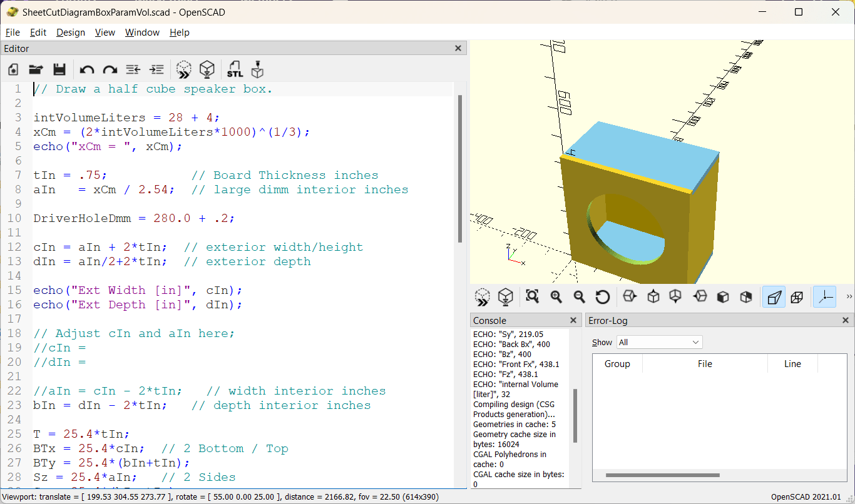
Task: Click OpenSCAD 2021.01 version label
Action: [x=806, y=497]
